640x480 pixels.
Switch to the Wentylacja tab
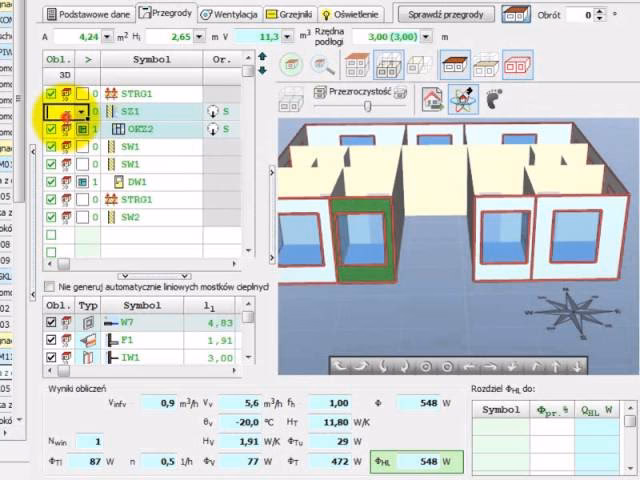228,14
